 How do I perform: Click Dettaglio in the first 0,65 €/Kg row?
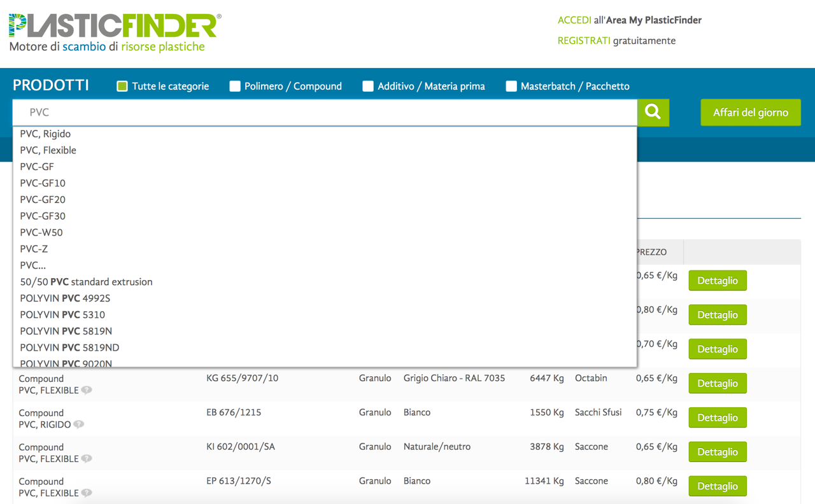(718, 281)
